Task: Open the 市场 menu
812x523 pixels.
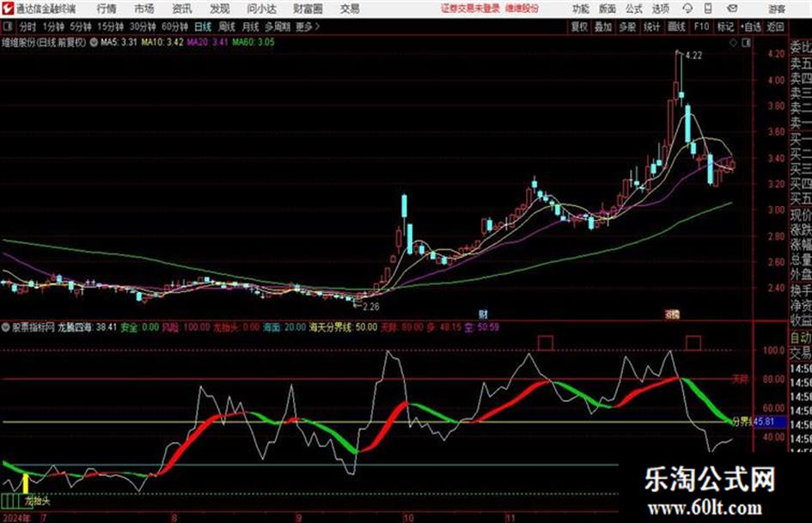Action: (x=144, y=9)
